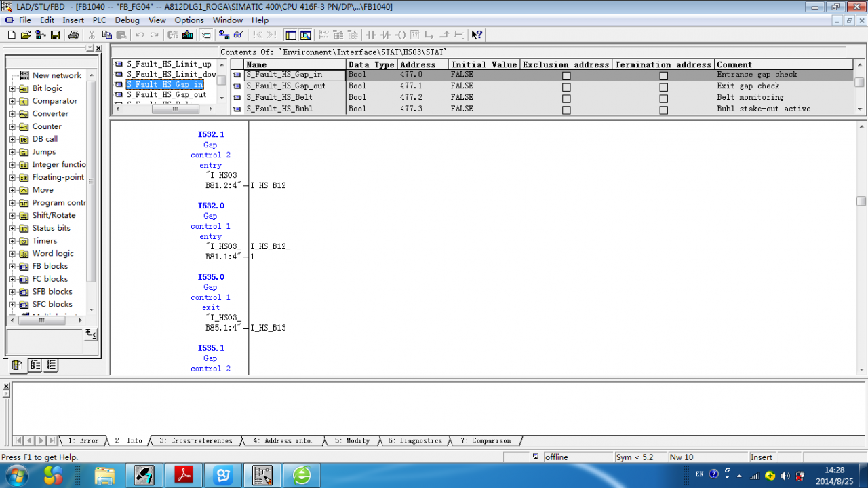The width and height of the screenshot is (868, 488).
Task: Click the ladder editor vertical scrollbar thumb
Action: coord(861,201)
